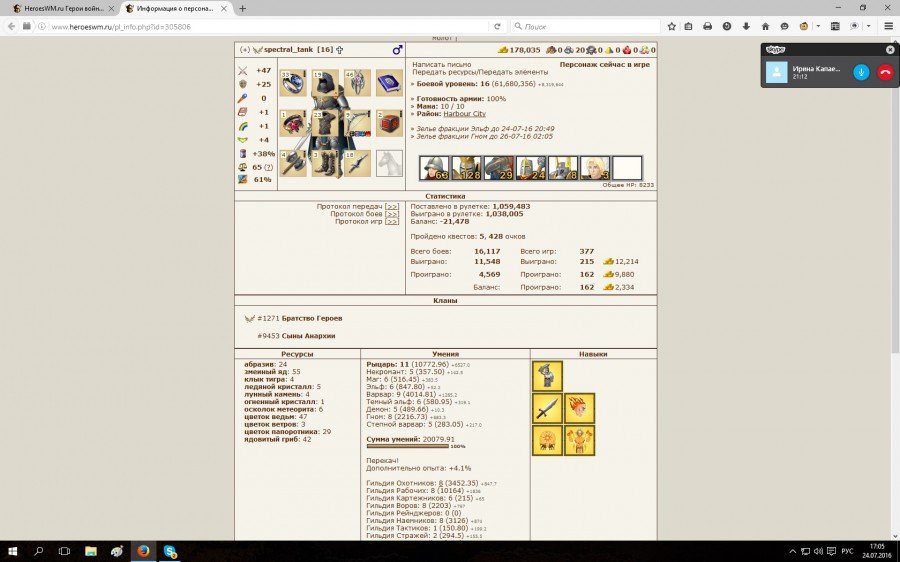Click the empty horse mount slot

[x=389, y=164]
